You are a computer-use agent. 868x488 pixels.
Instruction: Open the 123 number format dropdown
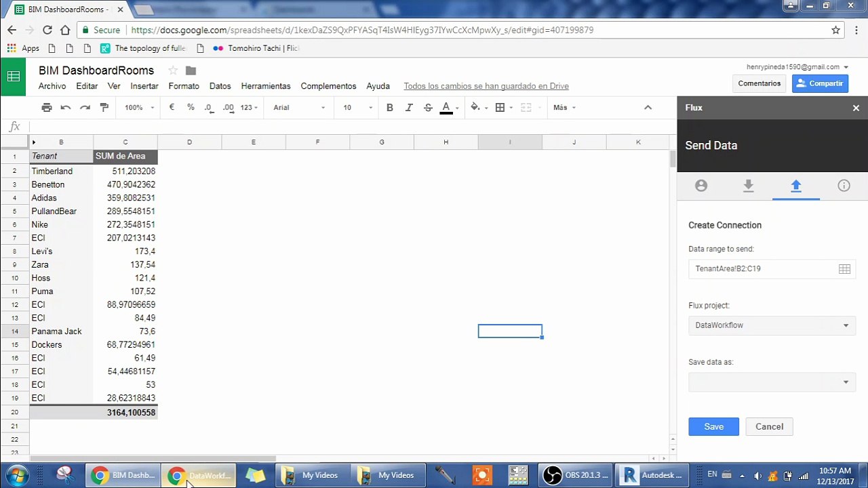250,107
